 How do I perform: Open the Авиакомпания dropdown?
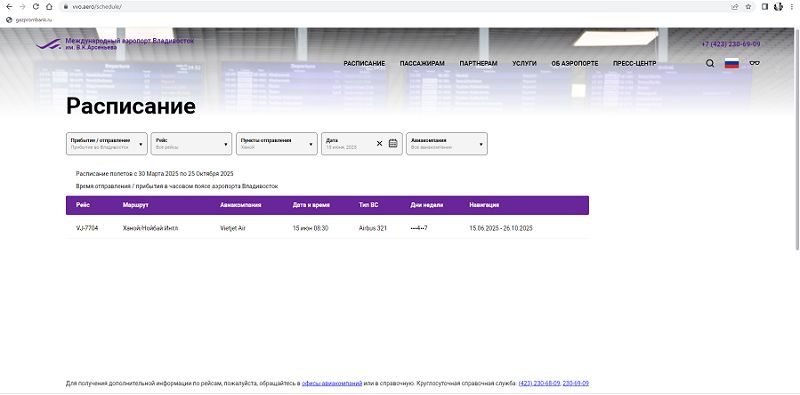[447, 143]
